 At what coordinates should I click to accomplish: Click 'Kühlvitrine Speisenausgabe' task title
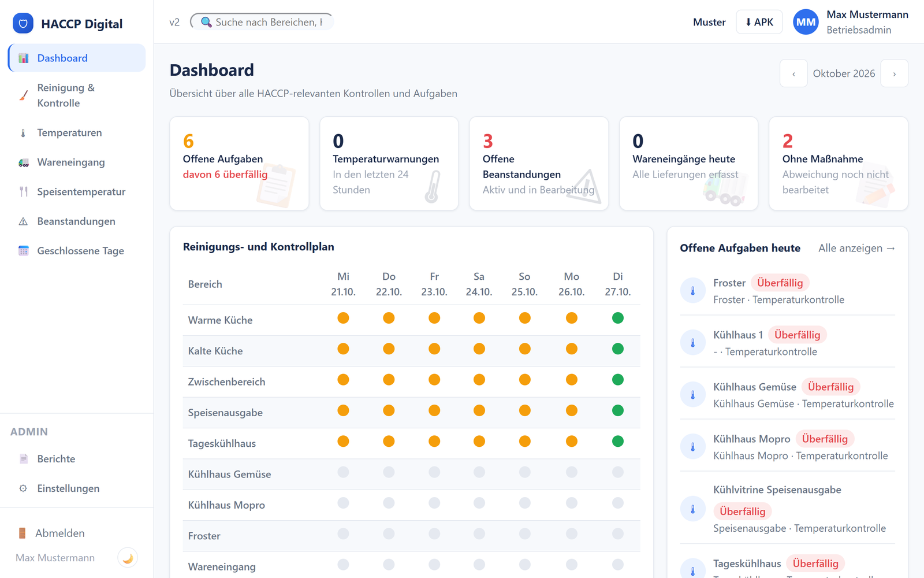point(777,490)
